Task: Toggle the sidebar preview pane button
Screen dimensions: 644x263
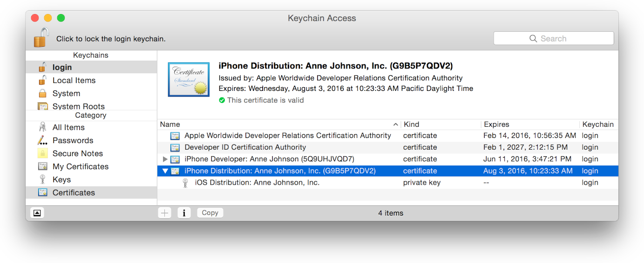Action: pyautogui.click(x=37, y=213)
